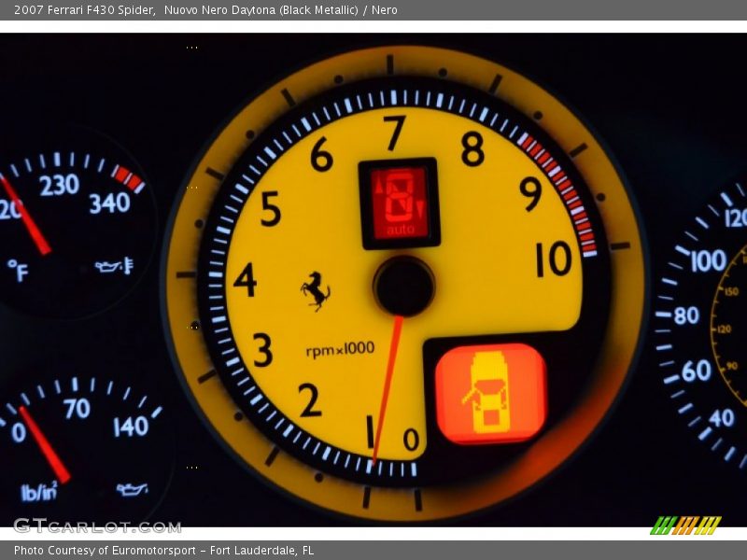This screenshot has width=747, height=560.
Task: Click the number 9 on the tachometer
Action: click(530, 193)
